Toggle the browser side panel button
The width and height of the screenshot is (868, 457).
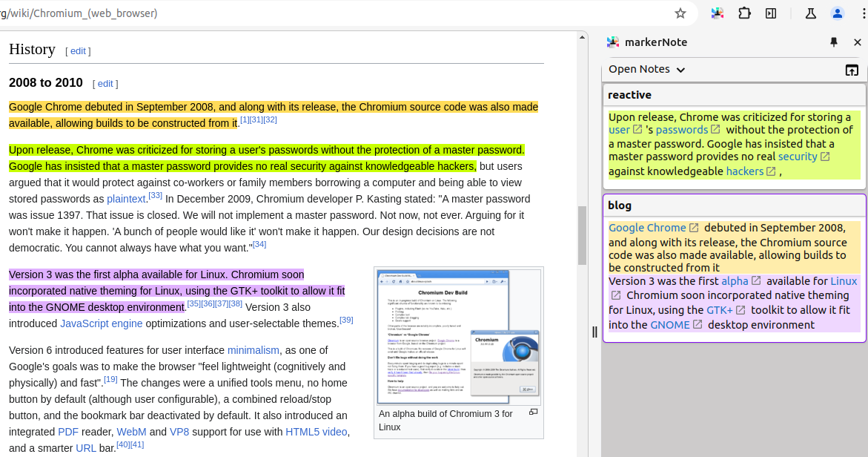[771, 13]
